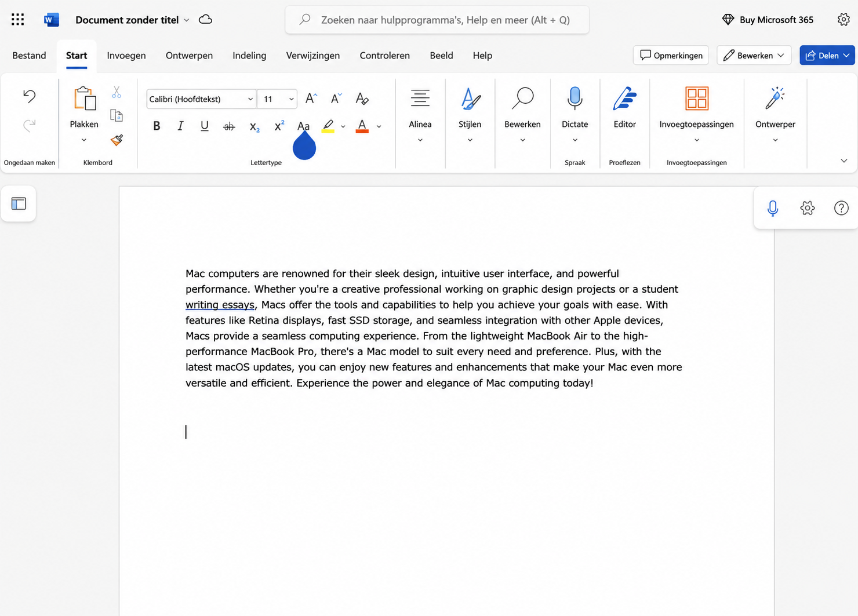858x616 pixels.
Task: Open the navigation pane icon
Action: pyautogui.click(x=19, y=203)
